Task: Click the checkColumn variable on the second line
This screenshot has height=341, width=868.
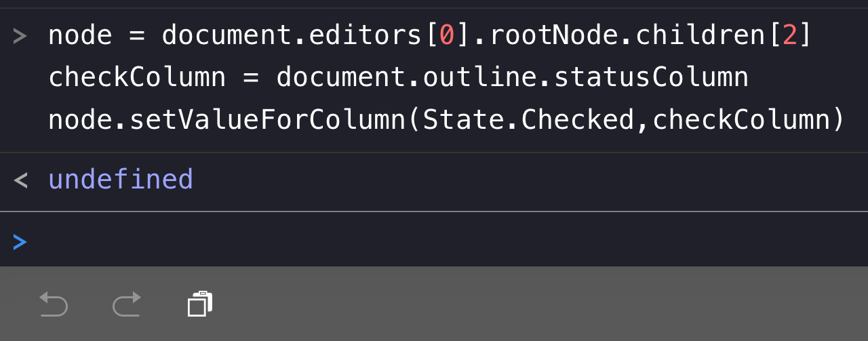Action: 137,77
